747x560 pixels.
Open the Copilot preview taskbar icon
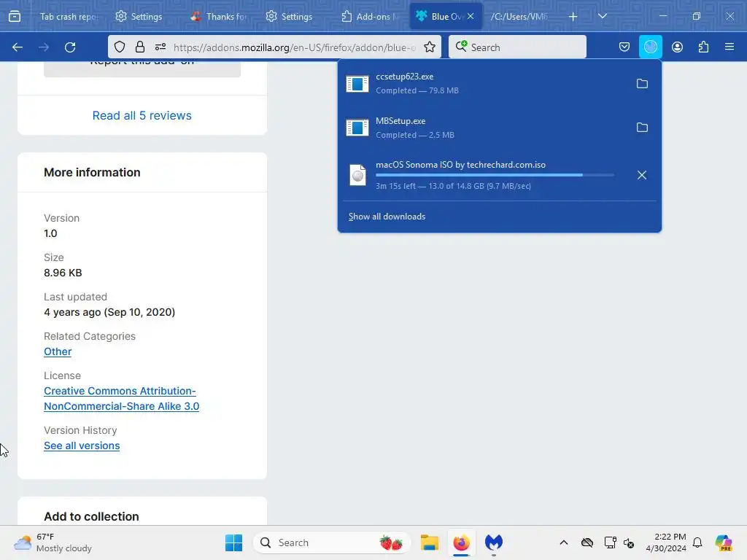(723, 542)
